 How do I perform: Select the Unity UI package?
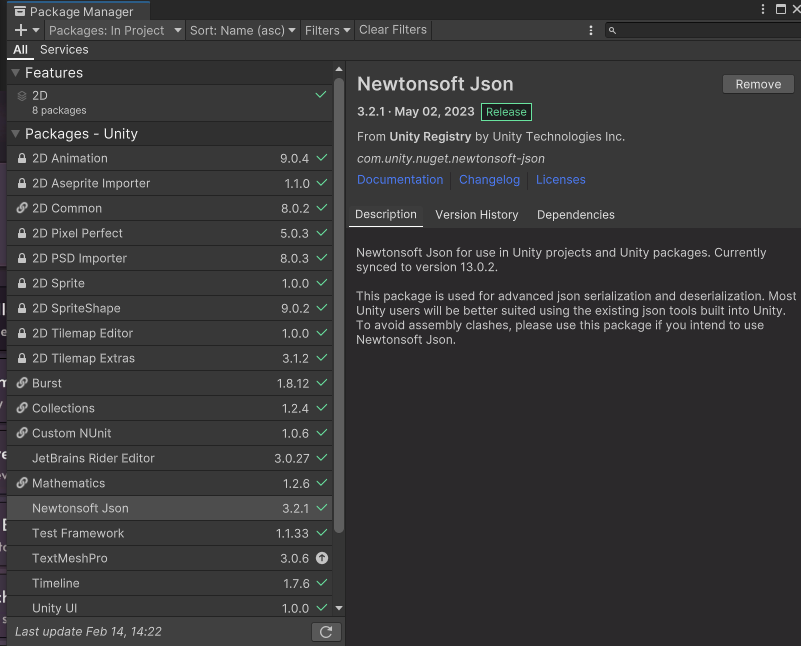pyautogui.click(x=170, y=607)
